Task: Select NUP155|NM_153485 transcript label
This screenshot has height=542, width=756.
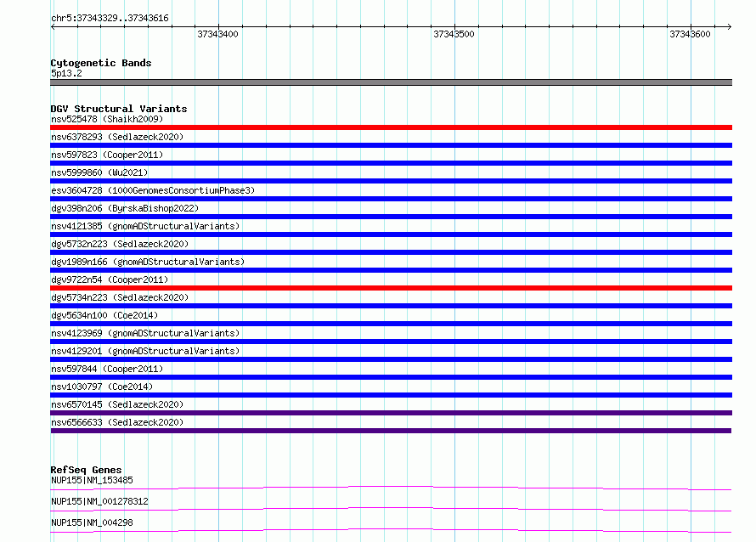Action: click(x=92, y=480)
